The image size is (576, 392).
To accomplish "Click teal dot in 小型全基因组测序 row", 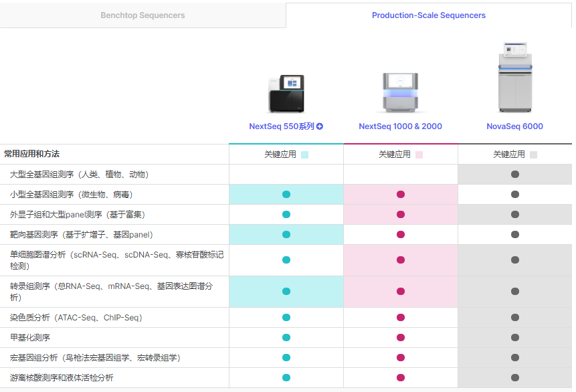I will [286, 195].
